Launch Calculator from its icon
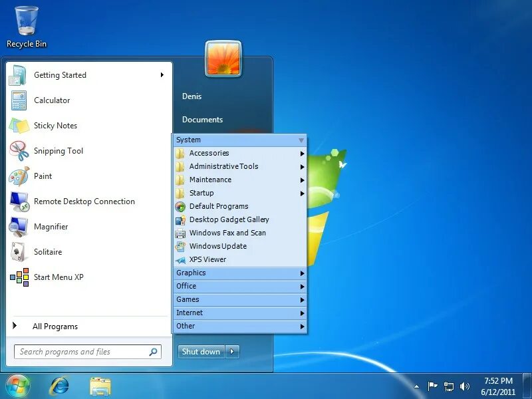532x399 pixels. click(x=19, y=100)
